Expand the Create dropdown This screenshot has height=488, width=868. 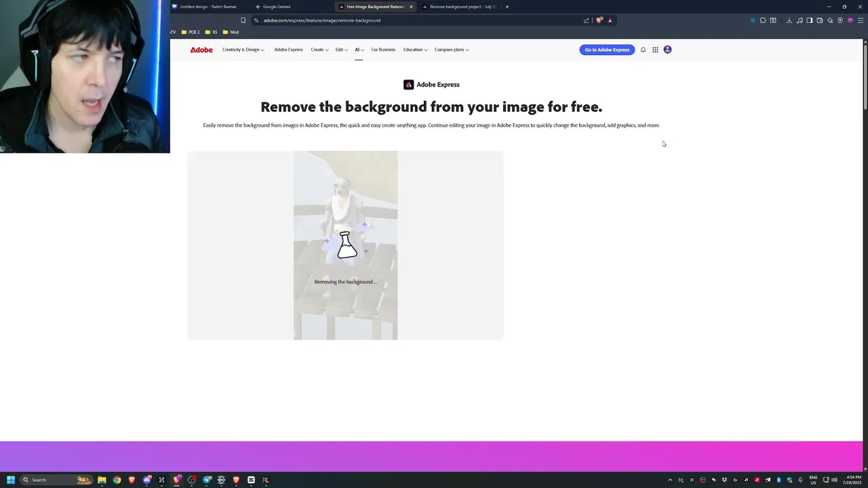coord(319,49)
